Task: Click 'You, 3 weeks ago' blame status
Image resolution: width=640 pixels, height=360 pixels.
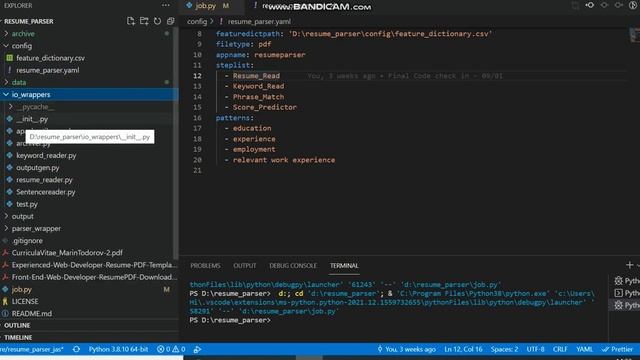Action: 406,349
